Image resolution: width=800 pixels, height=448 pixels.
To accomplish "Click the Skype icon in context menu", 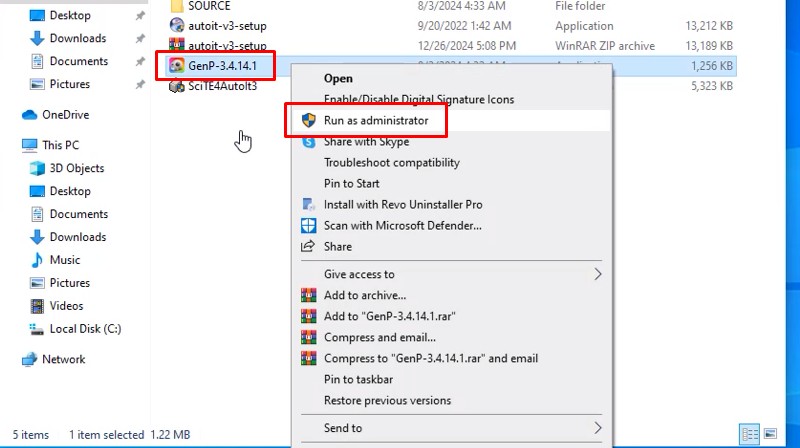I will tap(308, 142).
